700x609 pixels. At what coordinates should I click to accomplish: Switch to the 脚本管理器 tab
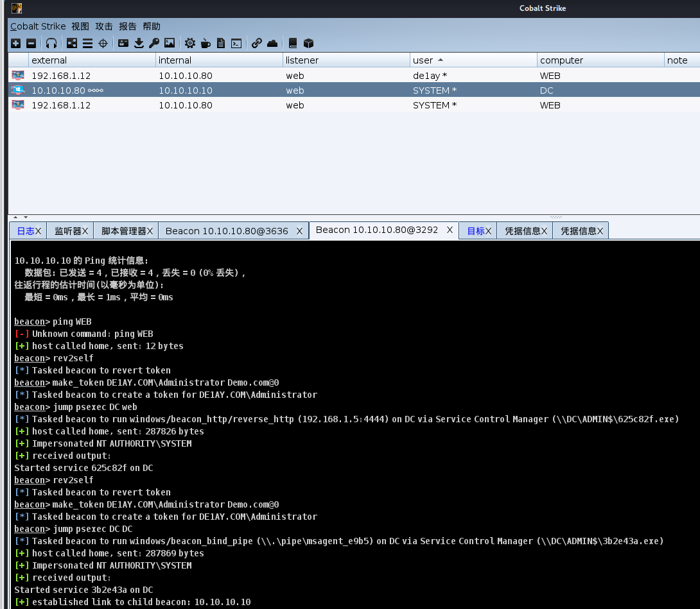point(124,231)
